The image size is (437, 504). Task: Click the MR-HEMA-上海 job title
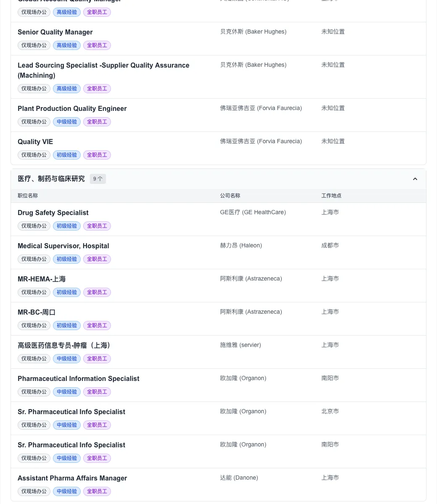coord(42,279)
